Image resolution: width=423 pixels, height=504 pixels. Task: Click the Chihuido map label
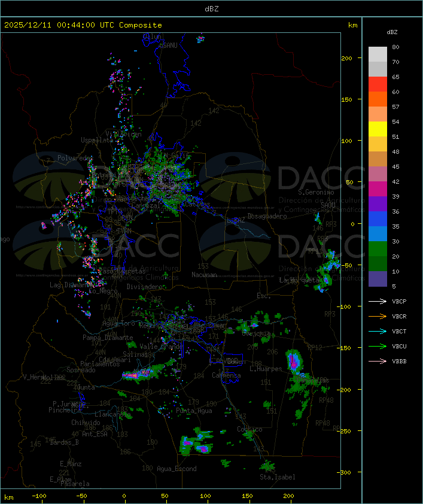tap(86, 423)
